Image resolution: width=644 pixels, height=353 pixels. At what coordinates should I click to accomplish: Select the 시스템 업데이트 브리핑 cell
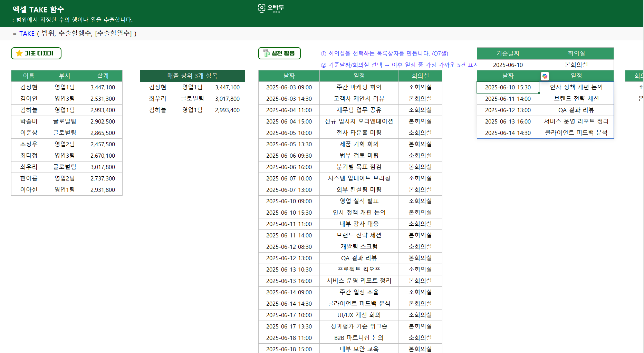click(x=359, y=178)
